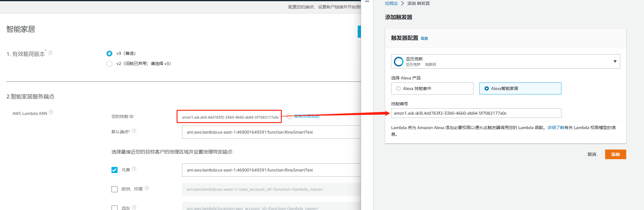Open the 详细了解 Lambda permissions link
Viewport: 644px width, 210px height.
coord(556,128)
